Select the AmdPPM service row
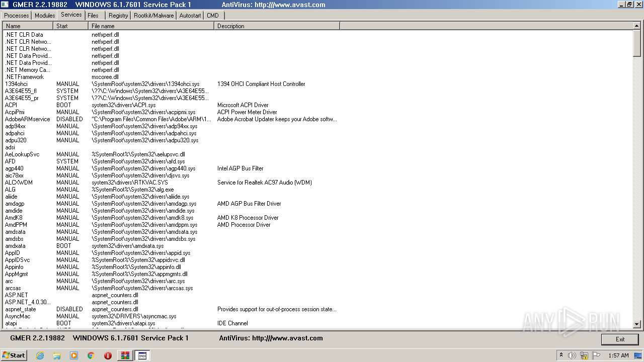The width and height of the screenshot is (644, 362). pos(317,225)
